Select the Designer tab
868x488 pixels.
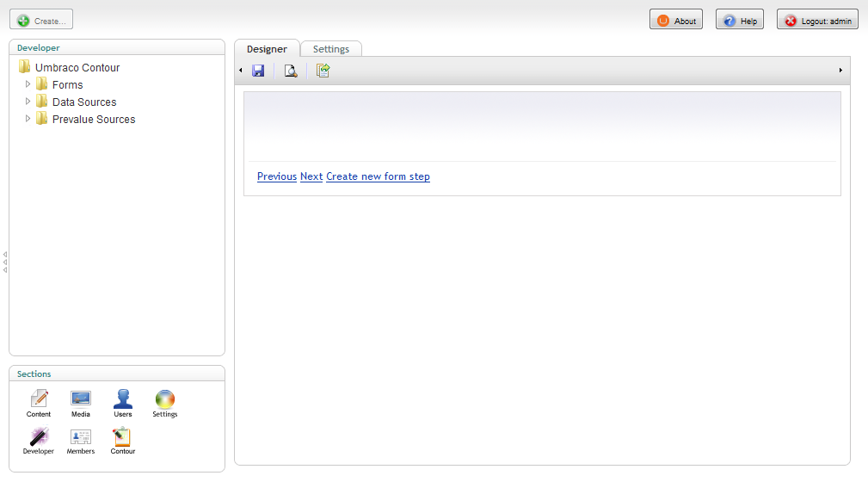(x=267, y=49)
